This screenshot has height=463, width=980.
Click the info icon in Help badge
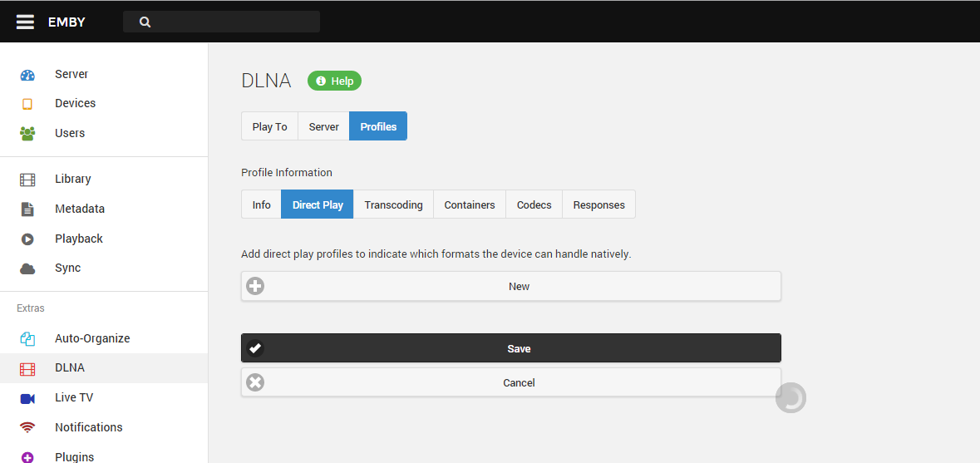point(321,81)
